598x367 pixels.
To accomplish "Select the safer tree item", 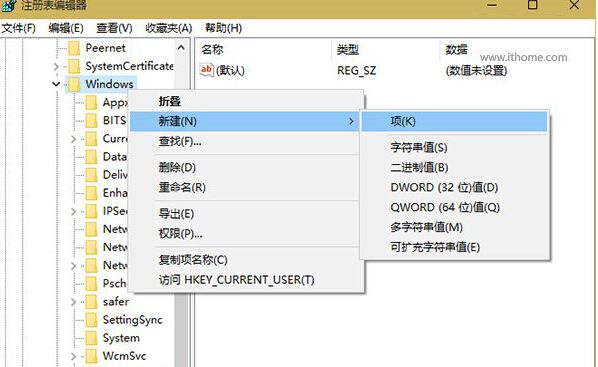I will [x=116, y=302].
